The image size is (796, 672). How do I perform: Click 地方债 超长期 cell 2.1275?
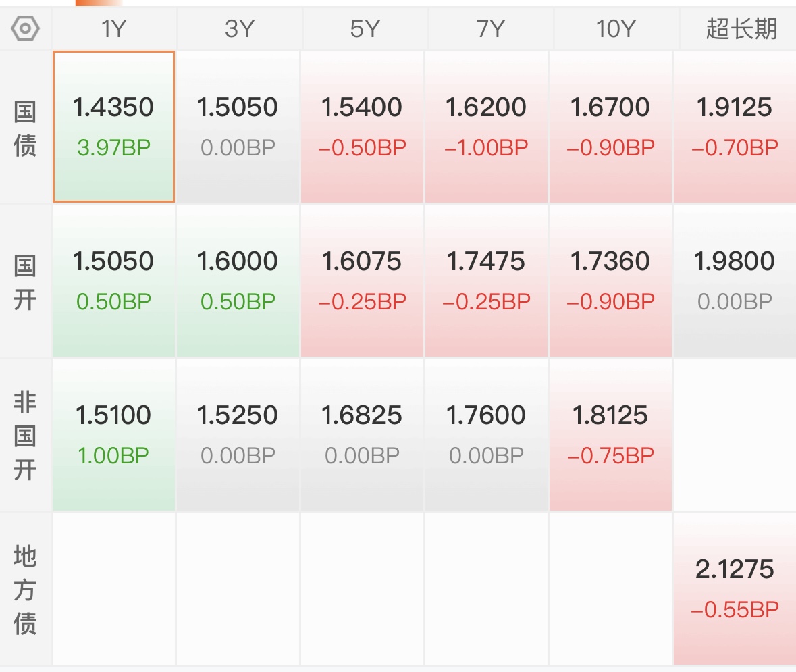click(735, 589)
